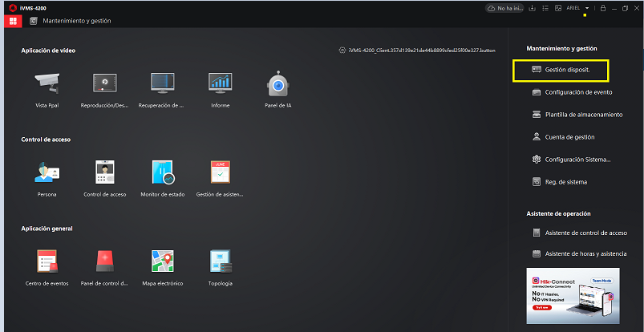The image size is (644, 332).
Task: Open Configuración de evento
Action: (x=578, y=92)
